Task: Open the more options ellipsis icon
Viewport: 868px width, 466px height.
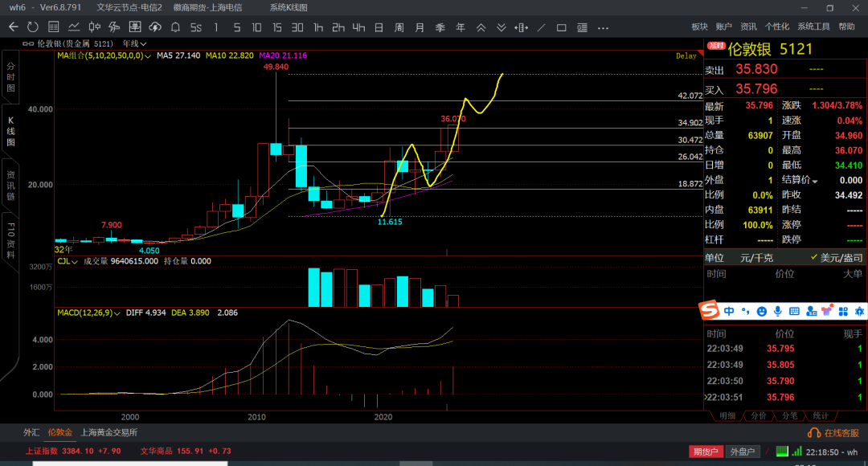Action: pyautogui.click(x=604, y=27)
